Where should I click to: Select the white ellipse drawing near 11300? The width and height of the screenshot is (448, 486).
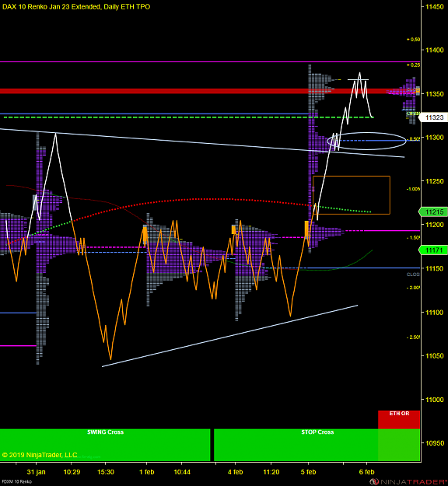(366, 141)
